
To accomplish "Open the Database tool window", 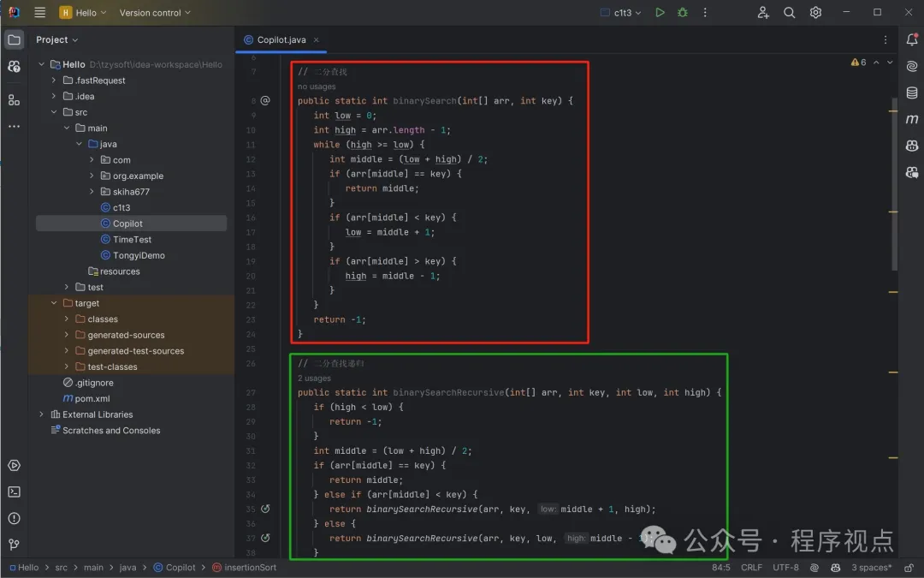I will 912,92.
